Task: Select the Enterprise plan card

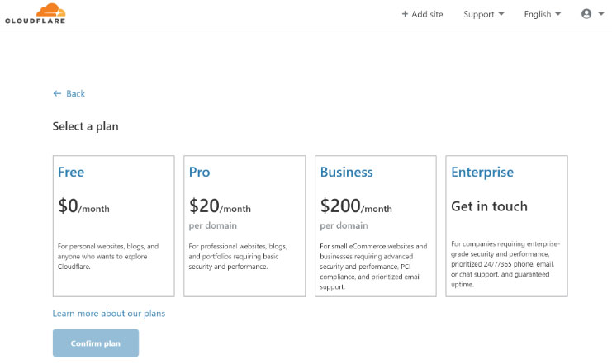Action: (506, 226)
